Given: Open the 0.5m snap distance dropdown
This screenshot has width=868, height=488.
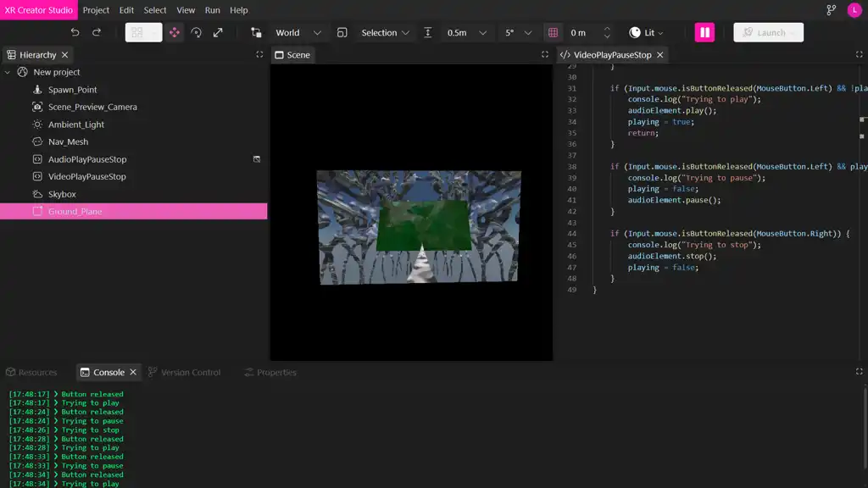Looking at the screenshot, I should coord(467,33).
